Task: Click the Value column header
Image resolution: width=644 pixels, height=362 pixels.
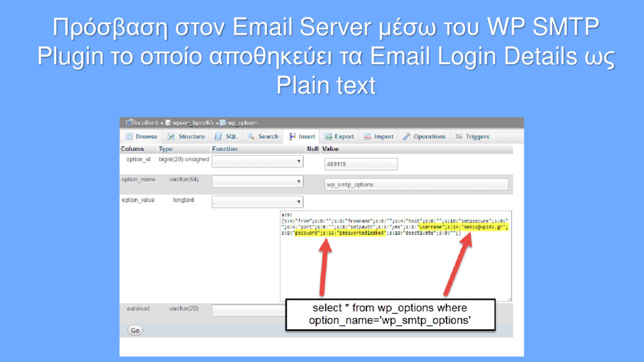Action: click(330, 149)
